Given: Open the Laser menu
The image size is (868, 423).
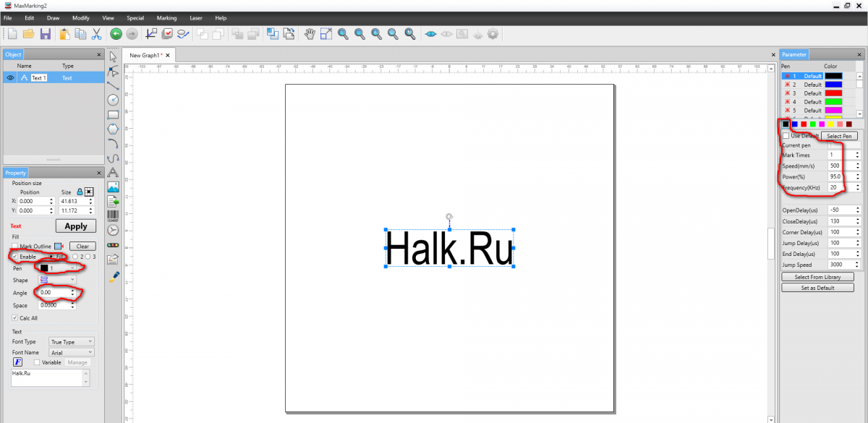Looking at the screenshot, I should coord(196,17).
